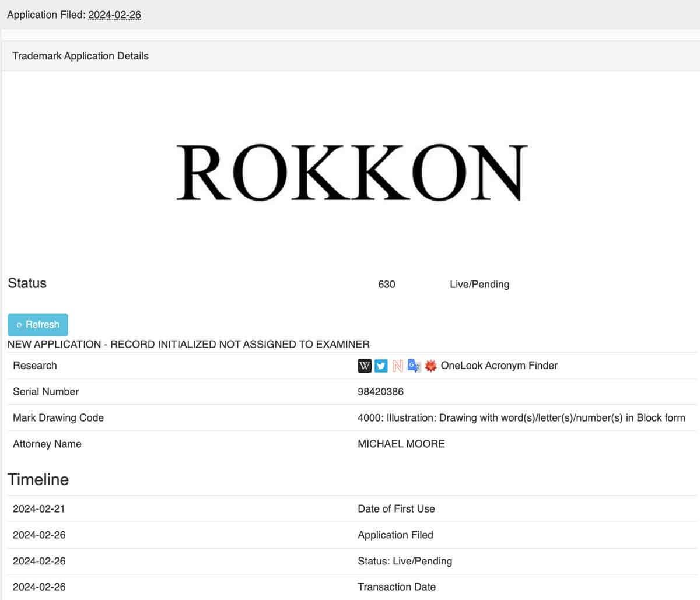Click the NEW APPLICATION status description text
The height and width of the screenshot is (600, 700).
188,345
